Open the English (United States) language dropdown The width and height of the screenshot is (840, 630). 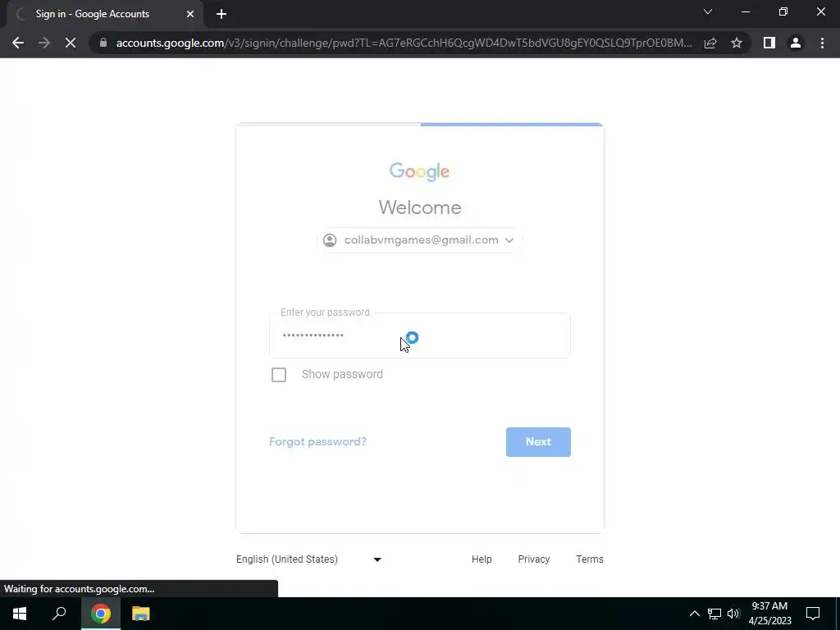coord(309,559)
